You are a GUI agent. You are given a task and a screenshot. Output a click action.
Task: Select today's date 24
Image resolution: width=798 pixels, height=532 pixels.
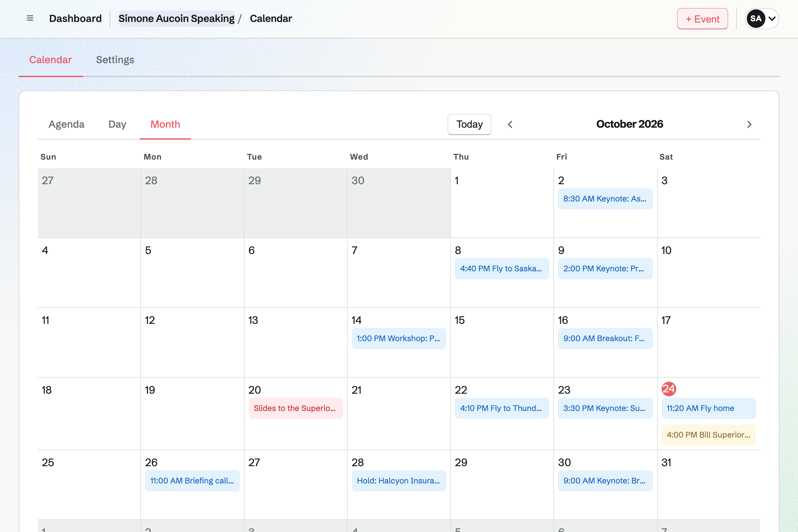click(x=669, y=389)
